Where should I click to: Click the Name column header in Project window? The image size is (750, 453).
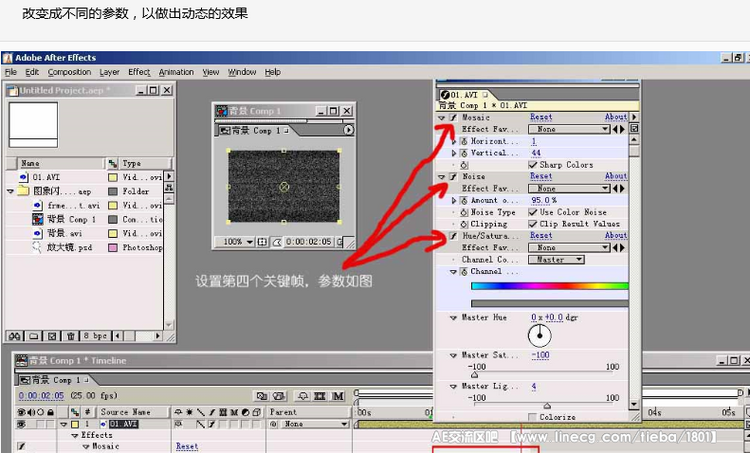point(59,164)
